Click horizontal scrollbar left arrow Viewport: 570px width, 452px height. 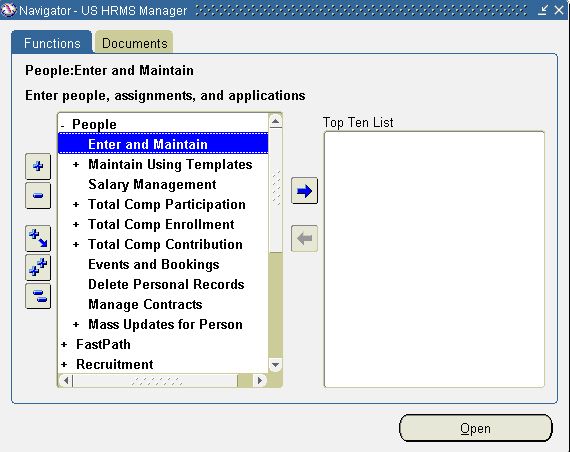coord(66,380)
